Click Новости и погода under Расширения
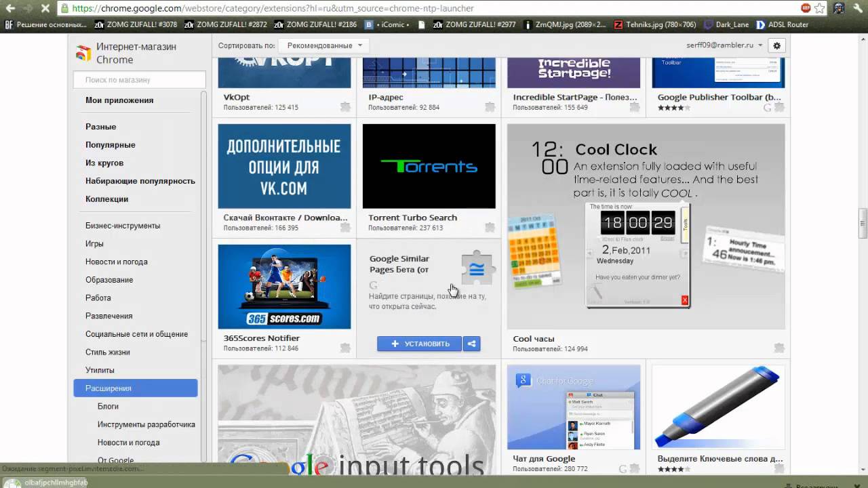Image resolution: width=868 pixels, height=488 pixels. coord(128,443)
